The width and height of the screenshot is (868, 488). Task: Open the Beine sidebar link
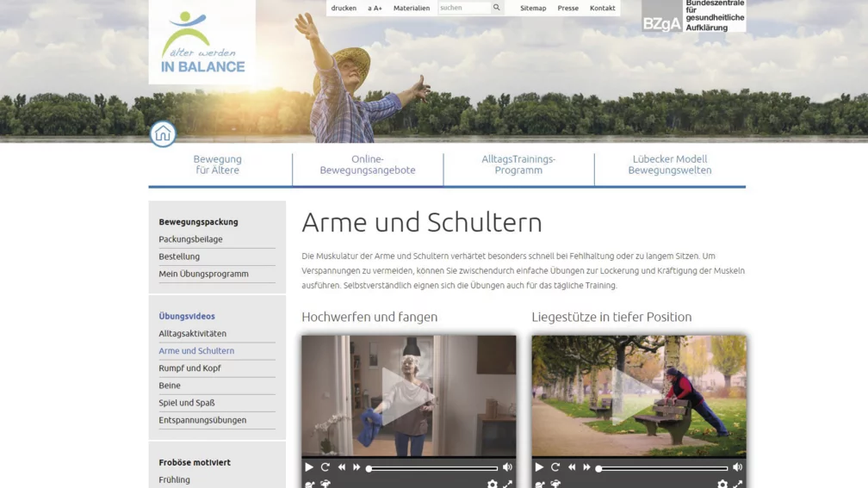point(170,385)
